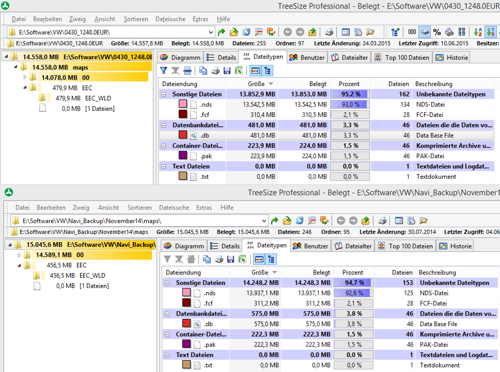This screenshot has width=500, height=372.
Task: Click the sort A-Z icon in top window toolbar
Action: point(478,32)
